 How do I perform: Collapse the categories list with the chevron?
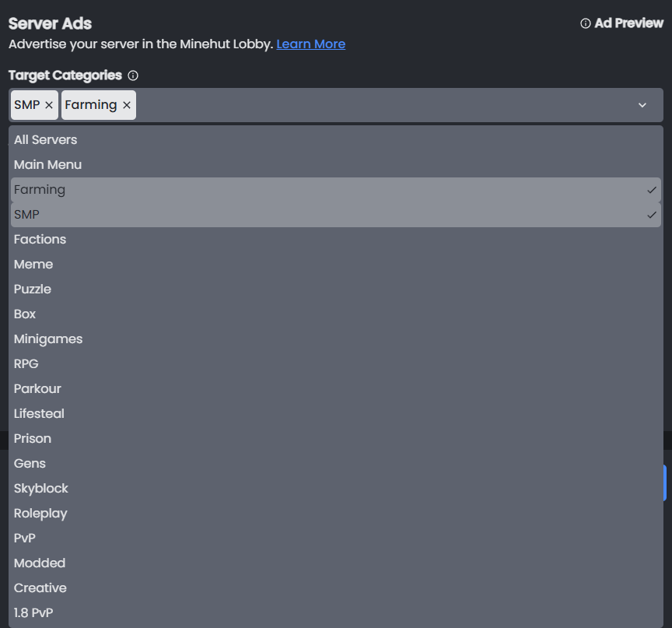click(643, 104)
